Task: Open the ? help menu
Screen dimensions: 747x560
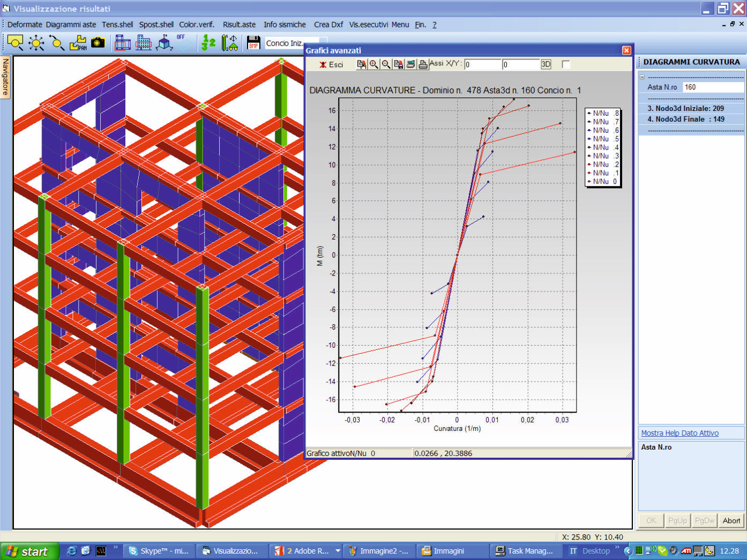Action: tap(435, 25)
